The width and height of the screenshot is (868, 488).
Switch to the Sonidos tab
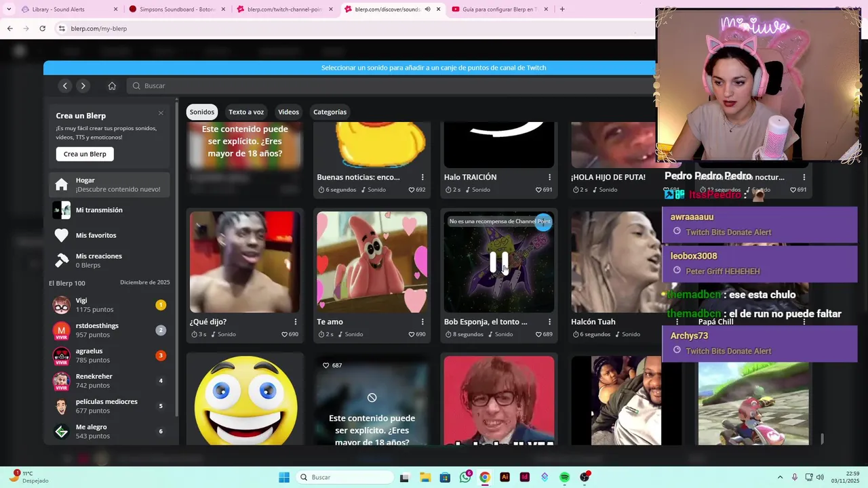pyautogui.click(x=202, y=112)
